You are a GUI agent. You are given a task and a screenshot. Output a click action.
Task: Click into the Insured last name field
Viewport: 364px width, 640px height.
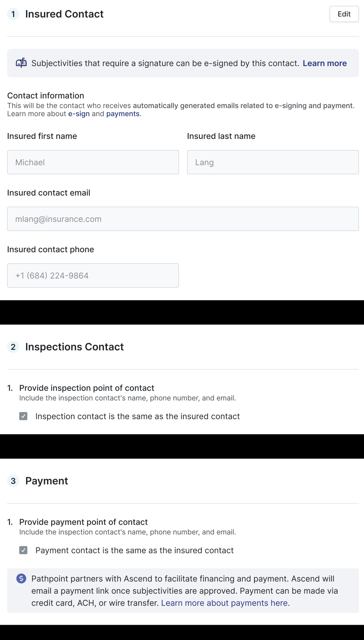273,162
